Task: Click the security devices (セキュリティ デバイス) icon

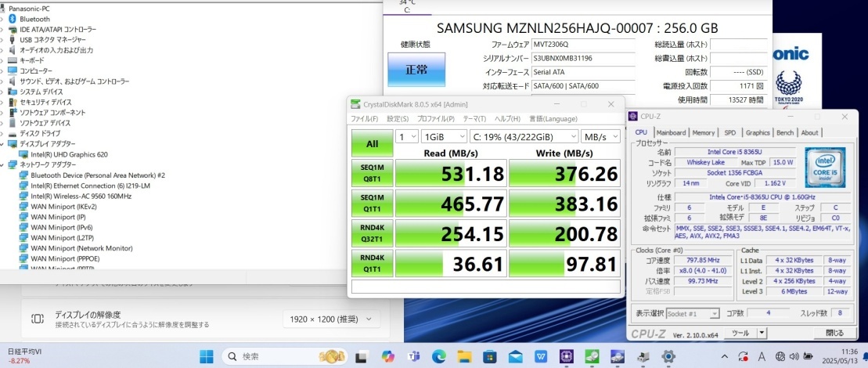Action: [x=13, y=103]
